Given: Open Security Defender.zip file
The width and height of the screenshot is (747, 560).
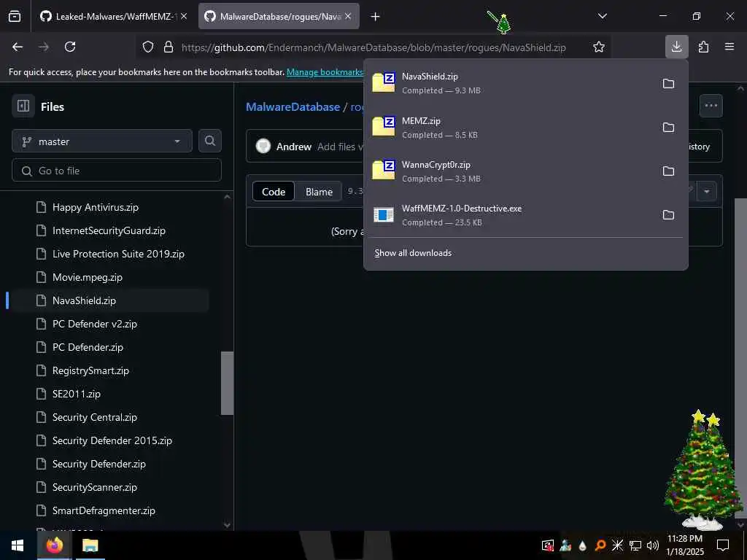Looking at the screenshot, I should pyautogui.click(x=98, y=464).
